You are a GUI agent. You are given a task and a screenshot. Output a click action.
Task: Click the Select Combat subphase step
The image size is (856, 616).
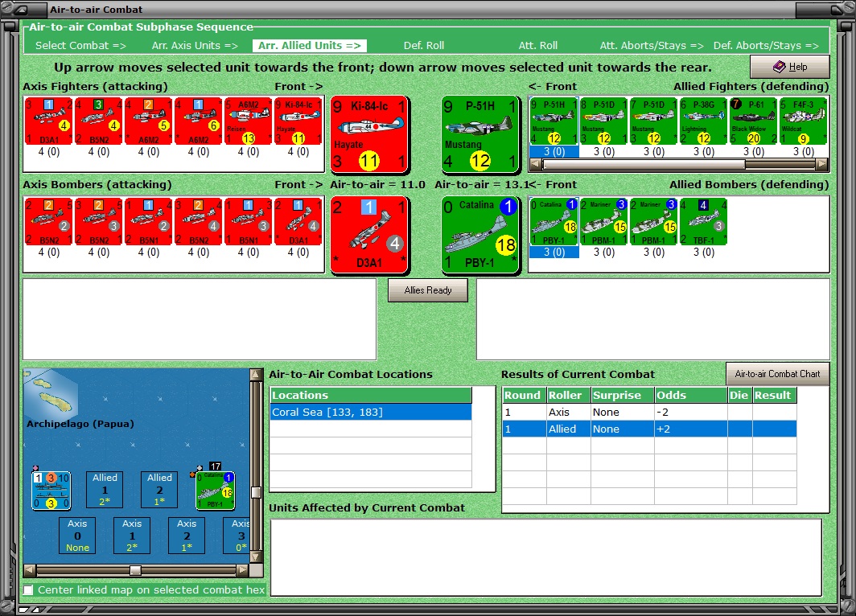pos(80,46)
